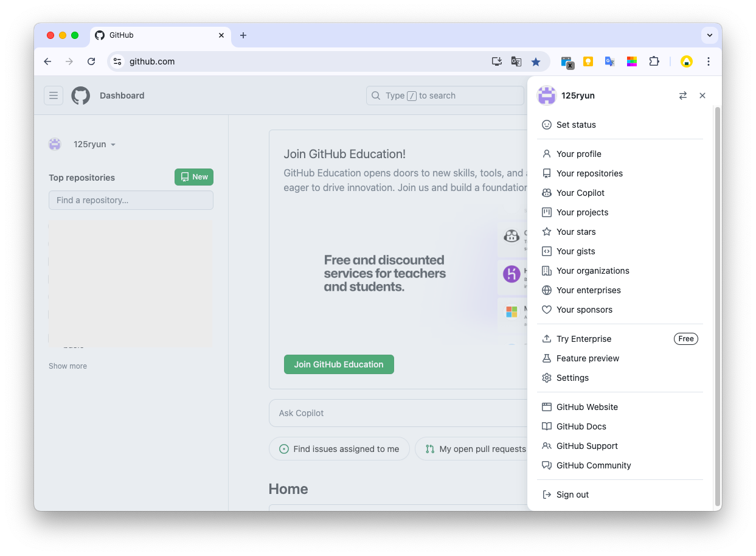Screen dimensions: 756x556
Task: Click Show more repositories link
Action: (68, 366)
